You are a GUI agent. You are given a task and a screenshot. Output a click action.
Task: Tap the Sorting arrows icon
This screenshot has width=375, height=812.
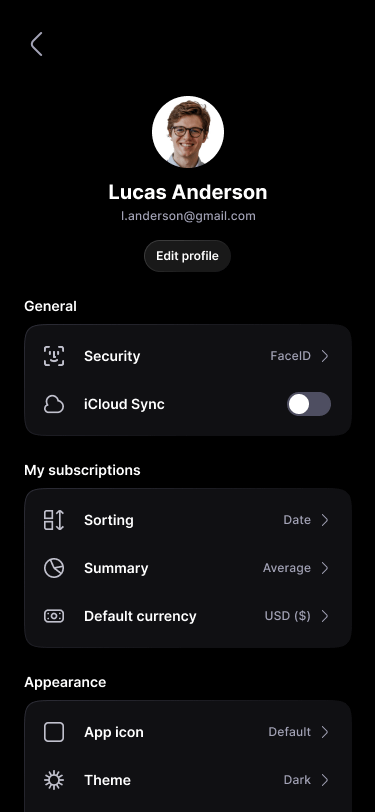54,520
